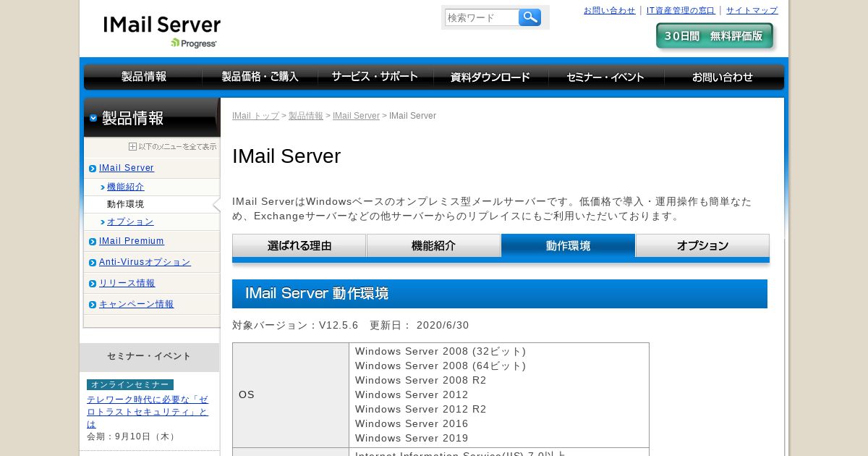
Task: Click the bullet icon beside Anti-Virusオプション
Action: click(93, 263)
